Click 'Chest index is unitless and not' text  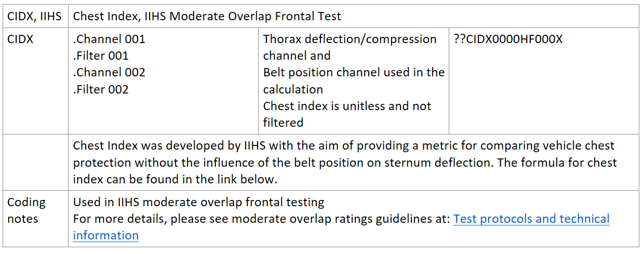347,106
